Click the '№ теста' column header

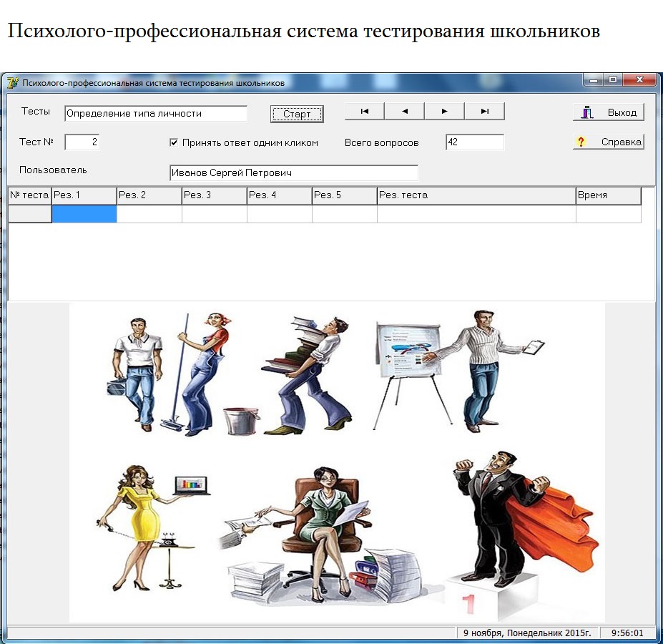coord(29,195)
